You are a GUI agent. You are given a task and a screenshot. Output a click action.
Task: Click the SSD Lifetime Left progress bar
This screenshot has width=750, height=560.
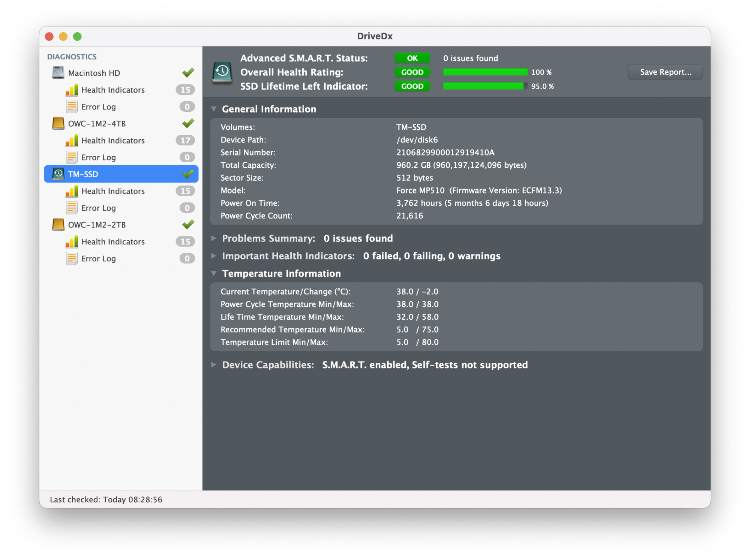[485, 86]
